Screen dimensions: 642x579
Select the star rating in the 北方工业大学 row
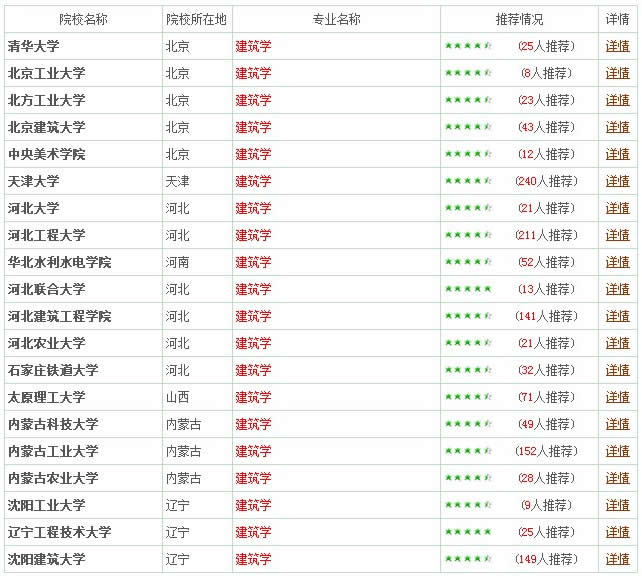click(x=468, y=100)
